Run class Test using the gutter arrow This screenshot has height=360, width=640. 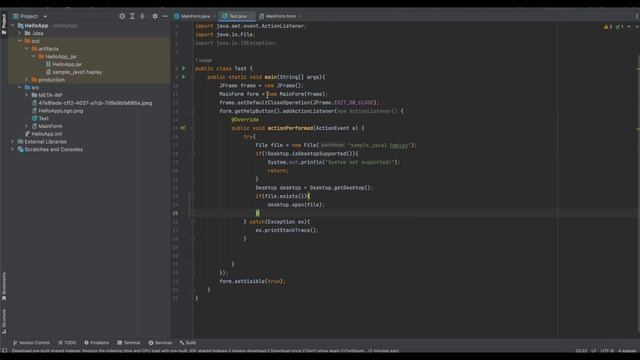coord(184,69)
